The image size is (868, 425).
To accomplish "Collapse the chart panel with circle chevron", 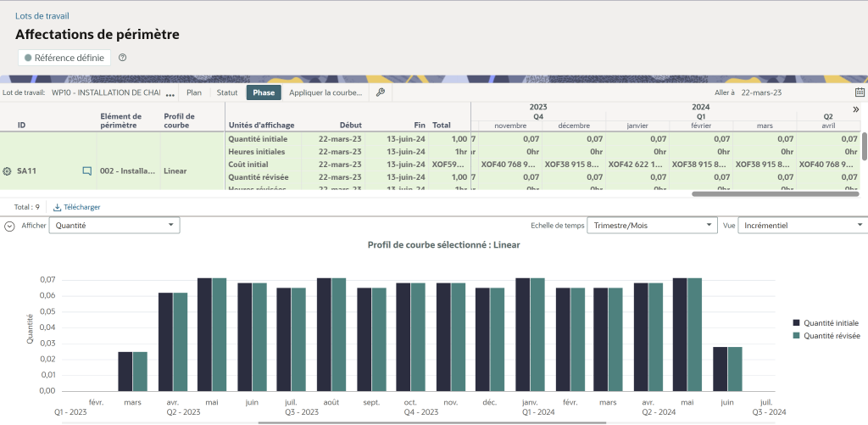I will [x=9, y=226].
